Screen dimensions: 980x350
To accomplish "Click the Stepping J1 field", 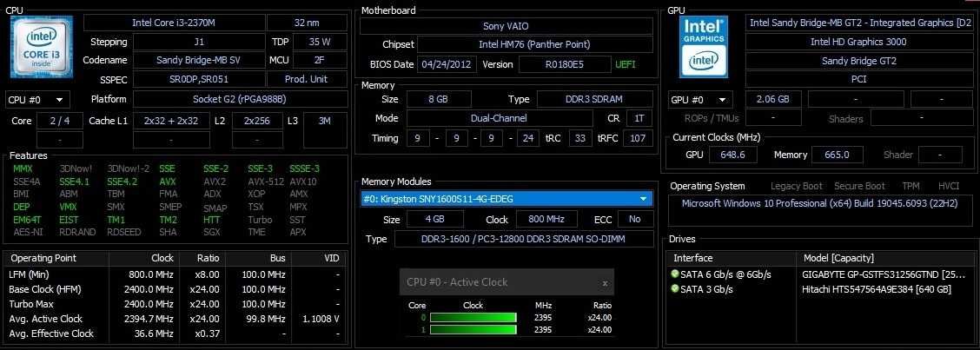I will 199,43.
